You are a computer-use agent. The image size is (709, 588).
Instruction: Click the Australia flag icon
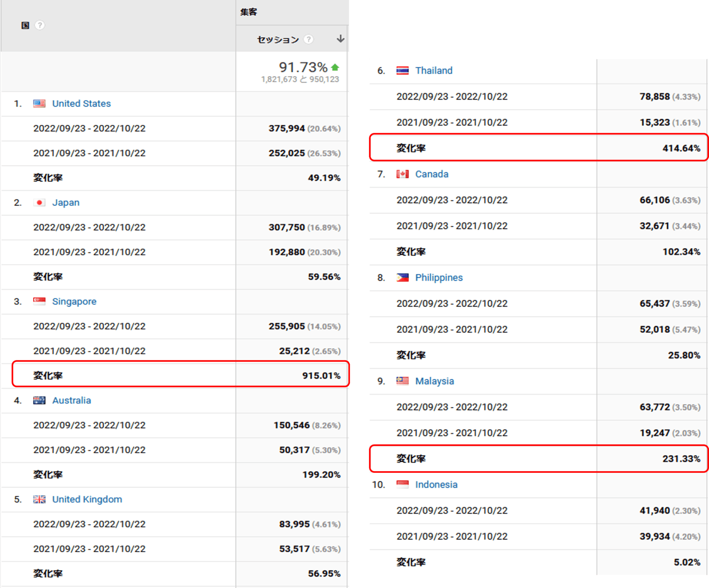[39, 400]
